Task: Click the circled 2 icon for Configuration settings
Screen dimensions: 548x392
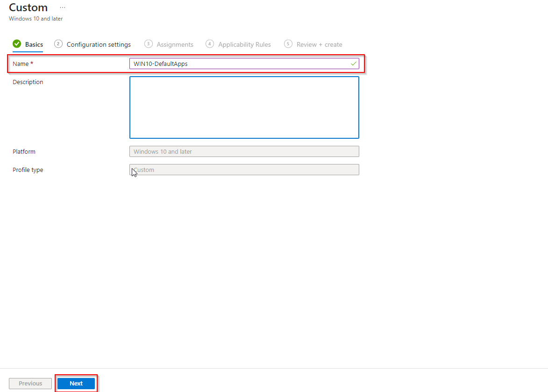Action: pos(58,44)
